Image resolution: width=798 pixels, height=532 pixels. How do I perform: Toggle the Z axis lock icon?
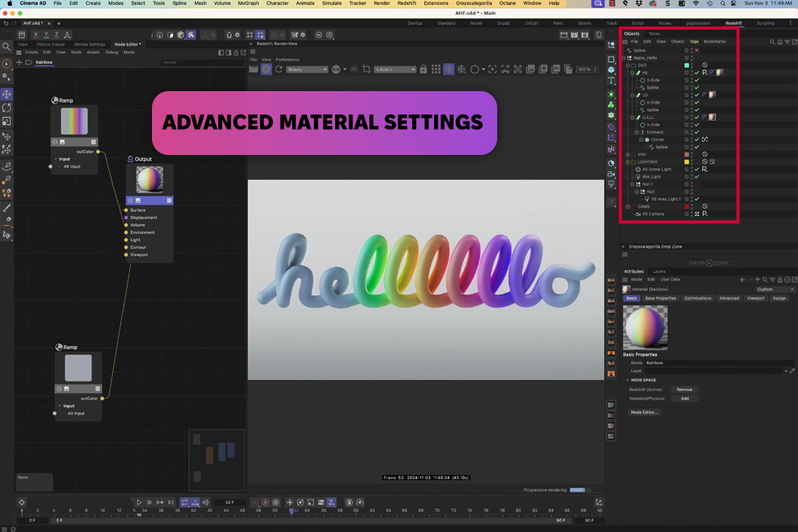click(56, 34)
